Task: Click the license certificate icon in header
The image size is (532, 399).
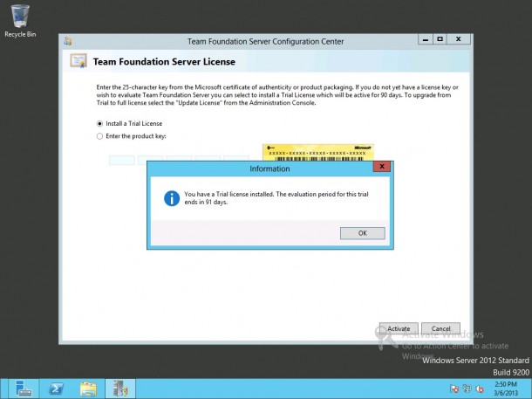Action: coord(78,61)
